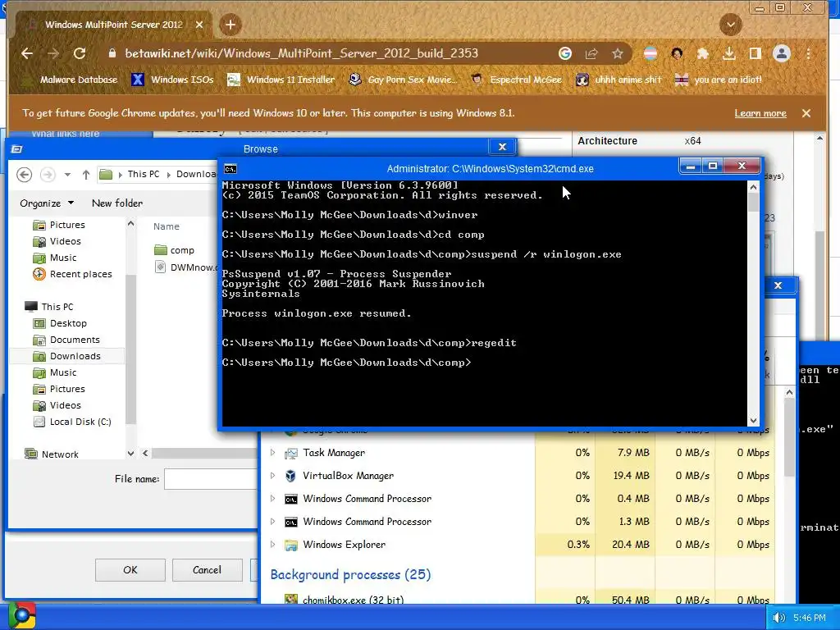
Task: Click Background processes (25) header
Action: coord(350,575)
